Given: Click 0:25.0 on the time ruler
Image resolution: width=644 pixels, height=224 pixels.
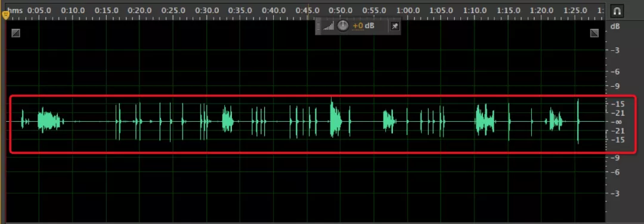Looking at the screenshot, I should [x=174, y=11].
